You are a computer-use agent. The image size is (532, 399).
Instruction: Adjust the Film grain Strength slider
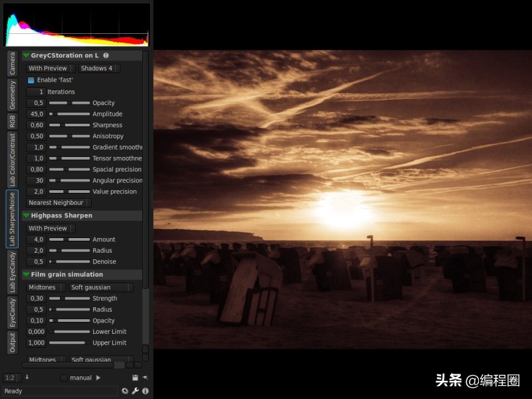tap(70, 299)
